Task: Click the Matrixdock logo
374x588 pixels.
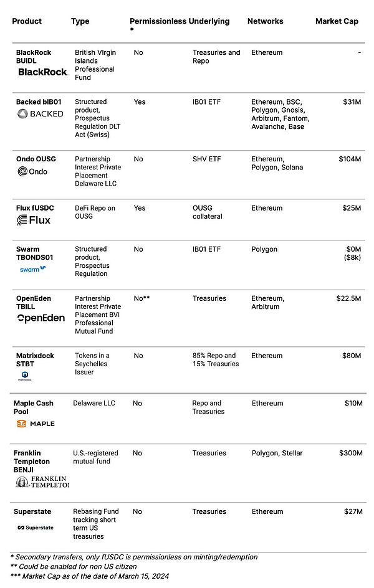Action: pos(26,376)
